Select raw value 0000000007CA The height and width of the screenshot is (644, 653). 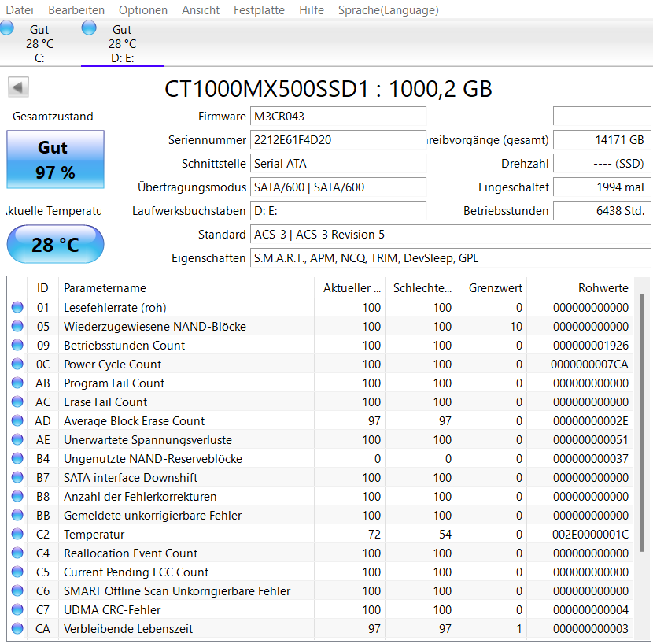tap(589, 365)
